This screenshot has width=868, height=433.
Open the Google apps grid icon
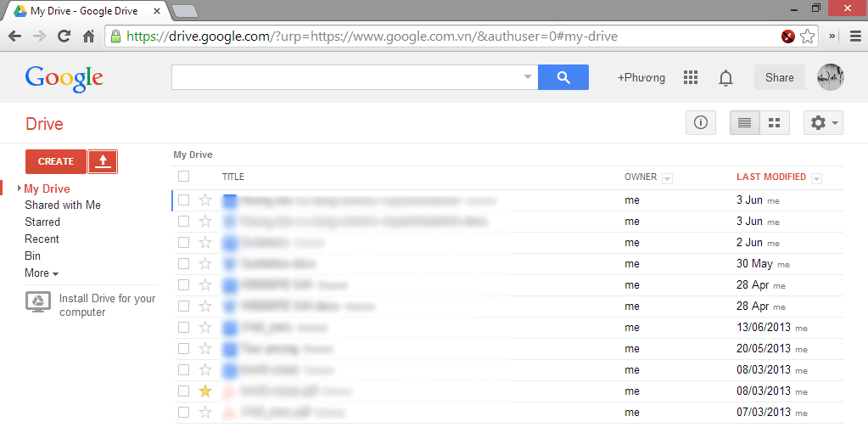pos(691,77)
